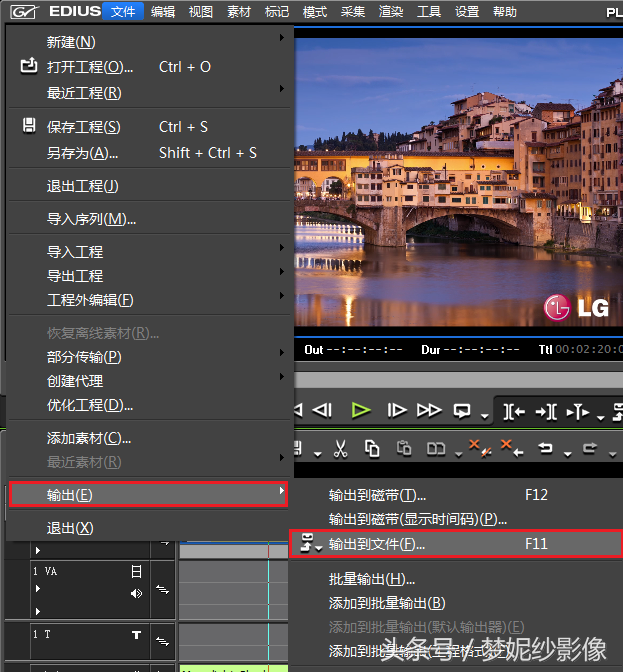Click the Fast Forward icon
623x672 pixels.
pyautogui.click(x=429, y=410)
